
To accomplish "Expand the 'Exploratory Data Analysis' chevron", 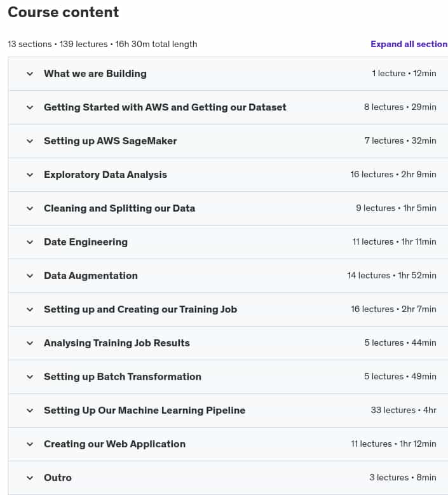I will [x=30, y=175].
